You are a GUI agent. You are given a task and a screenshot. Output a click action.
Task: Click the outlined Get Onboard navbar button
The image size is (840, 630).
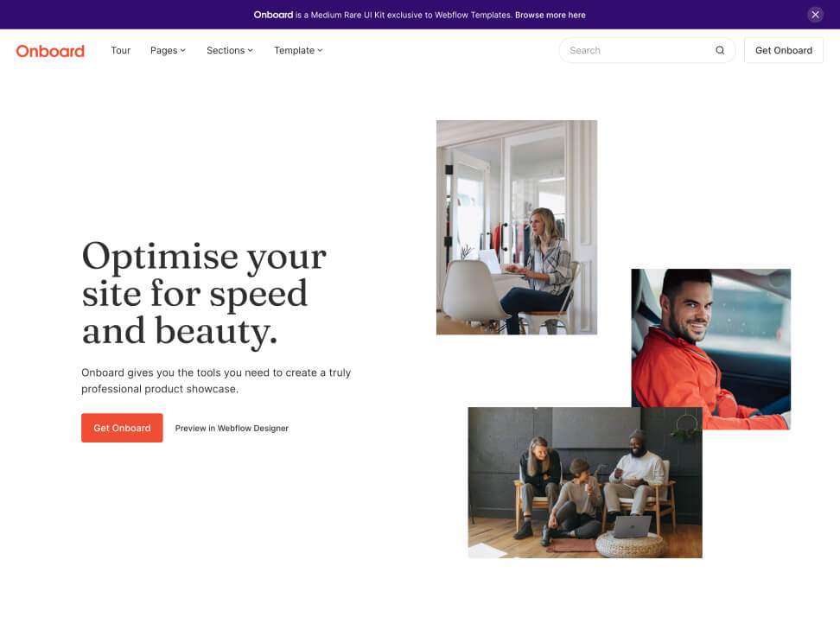pos(783,50)
